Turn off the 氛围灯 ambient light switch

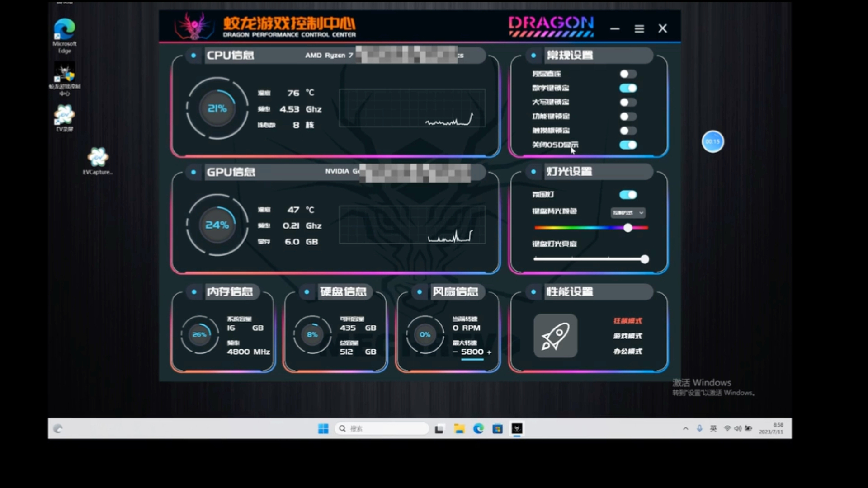click(x=628, y=195)
